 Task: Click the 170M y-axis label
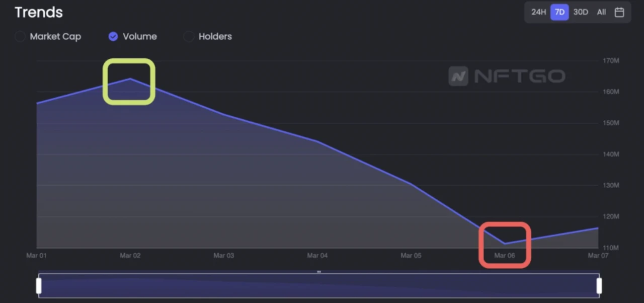point(610,61)
